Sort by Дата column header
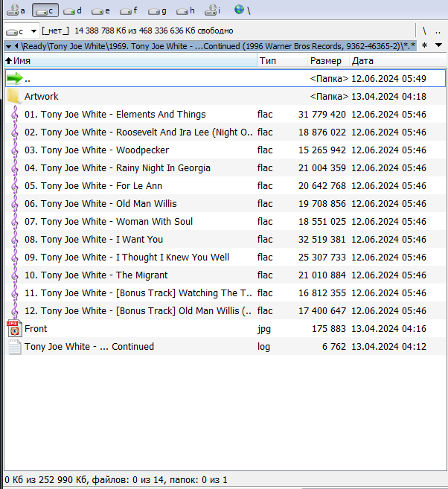 (397, 60)
